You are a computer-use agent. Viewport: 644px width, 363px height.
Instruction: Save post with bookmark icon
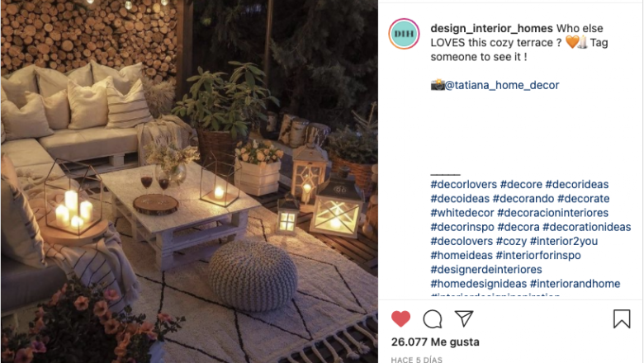tap(622, 318)
